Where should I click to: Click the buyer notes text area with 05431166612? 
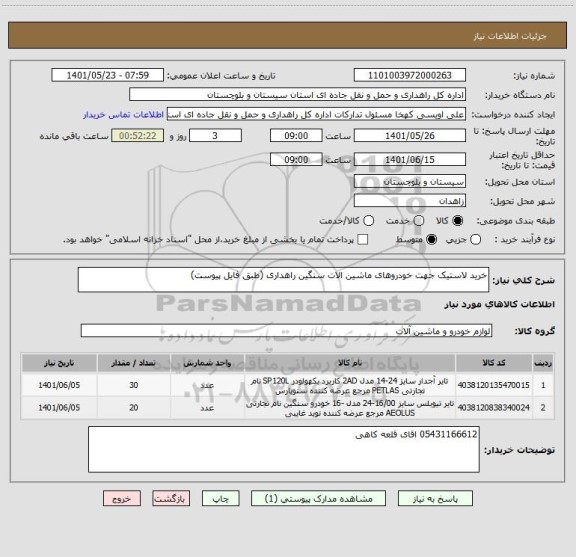(284, 449)
